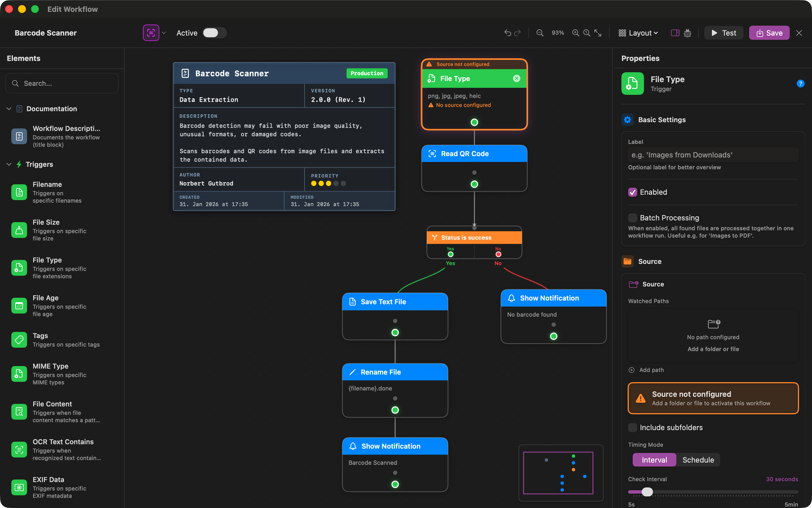This screenshot has width=812, height=508.
Task: Select the Barcode Scanned notification node
Action: (395, 464)
